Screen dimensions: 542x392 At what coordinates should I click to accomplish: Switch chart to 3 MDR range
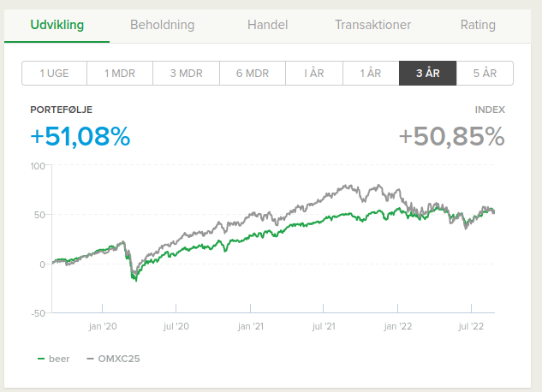186,74
